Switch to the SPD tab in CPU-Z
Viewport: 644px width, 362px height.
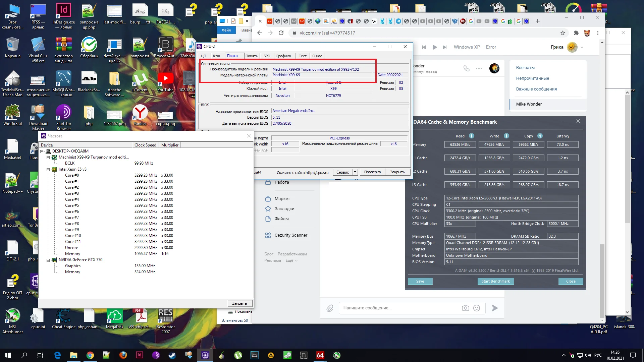point(267,56)
